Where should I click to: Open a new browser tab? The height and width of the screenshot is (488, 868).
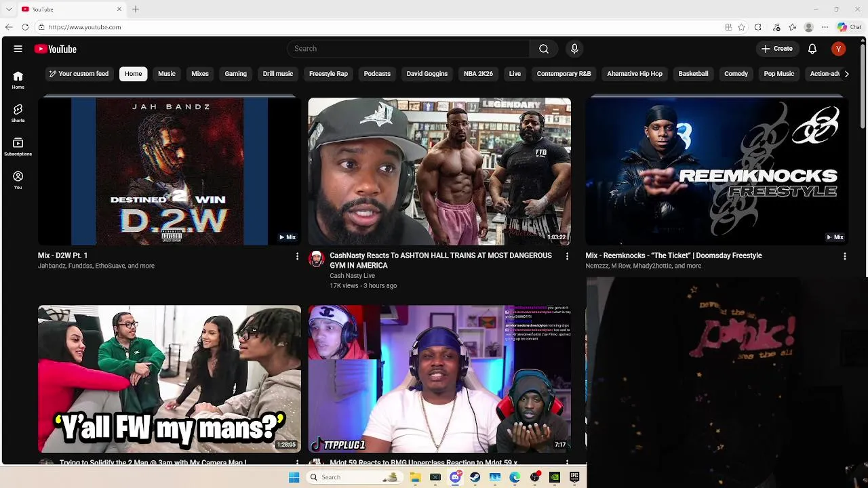pos(136,9)
